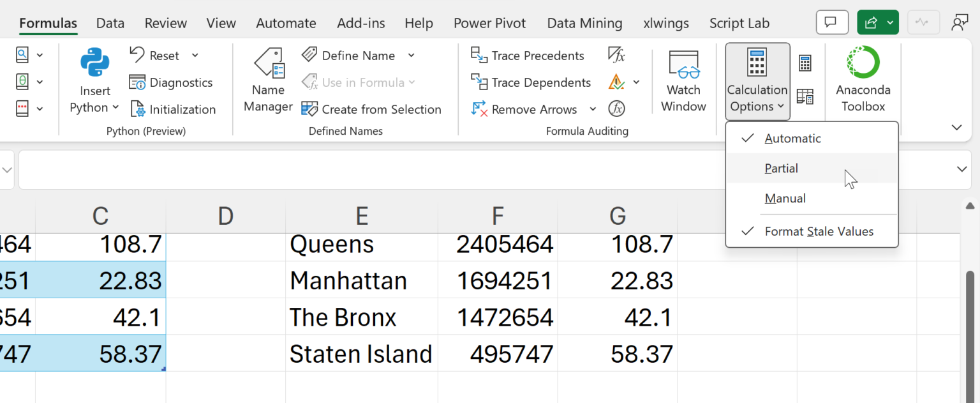980x403 pixels.
Task: Select Automatic calculation mode
Action: tap(792, 139)
